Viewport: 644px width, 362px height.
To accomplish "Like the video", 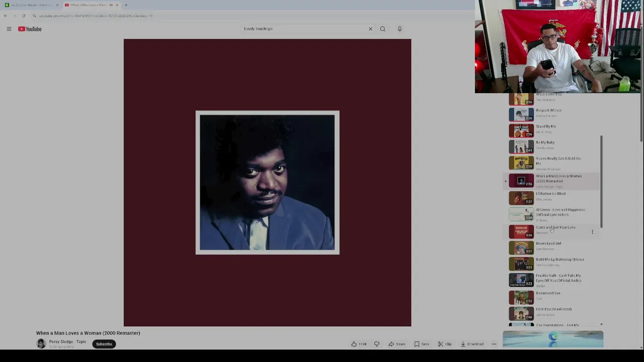I will point(359,344).
